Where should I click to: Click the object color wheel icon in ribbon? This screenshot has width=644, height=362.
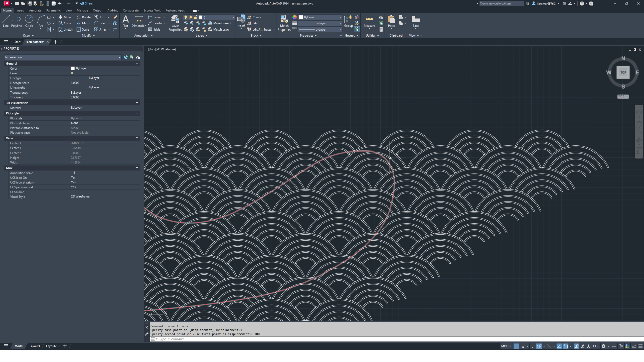click(294, 17)
